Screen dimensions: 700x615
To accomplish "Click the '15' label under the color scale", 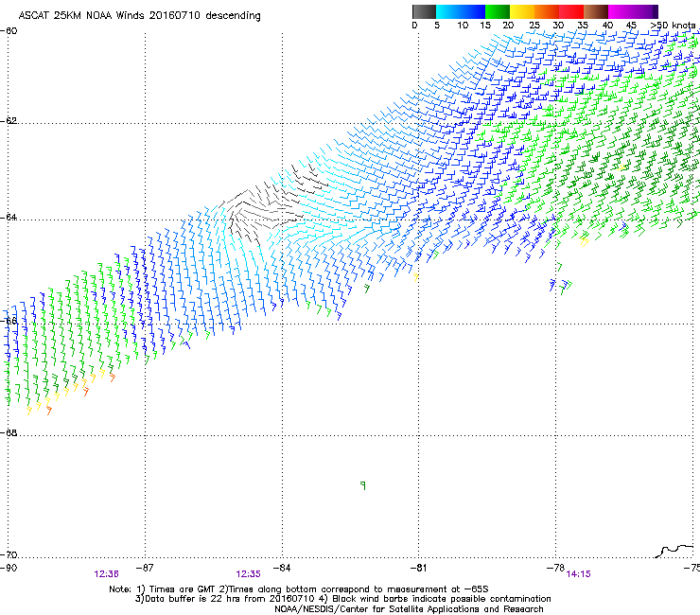I will pyautogui.click(x=485, y=26).
